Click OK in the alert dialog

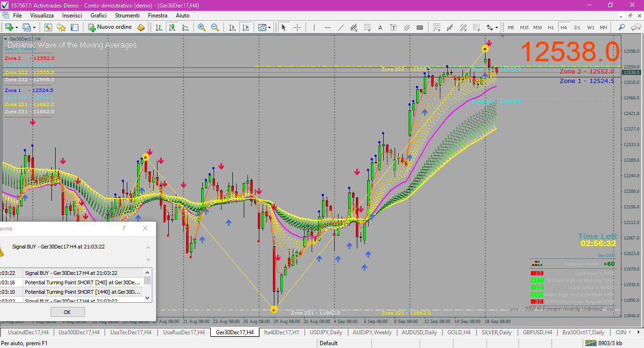coord(67,312)
